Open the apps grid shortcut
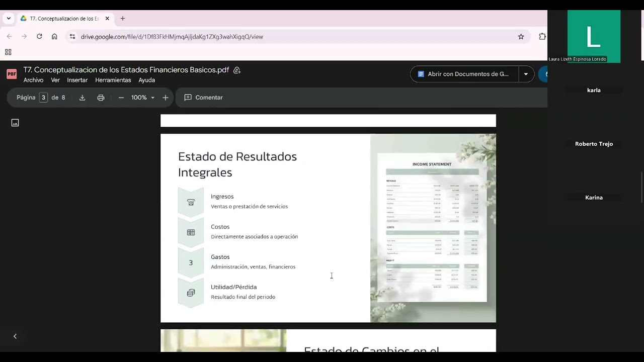 coord(8,52)
